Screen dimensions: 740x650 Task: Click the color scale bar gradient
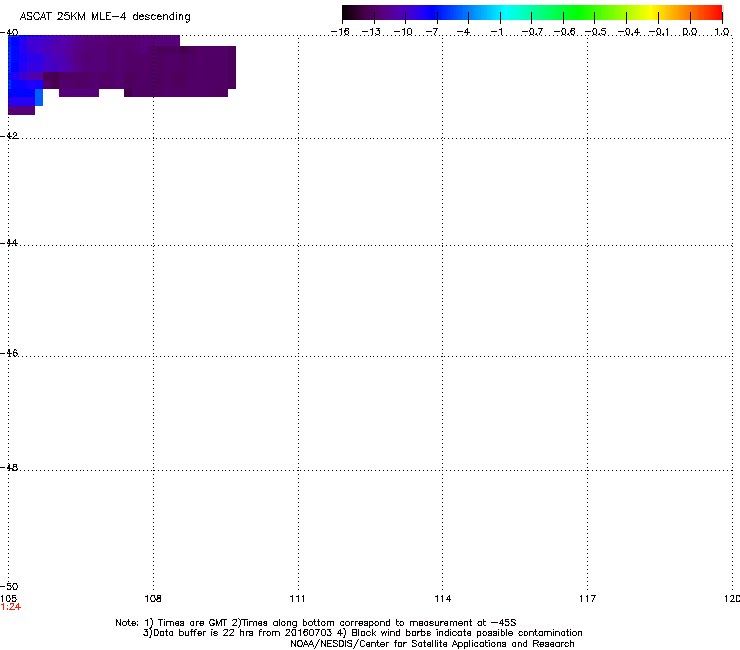[532, 13]
